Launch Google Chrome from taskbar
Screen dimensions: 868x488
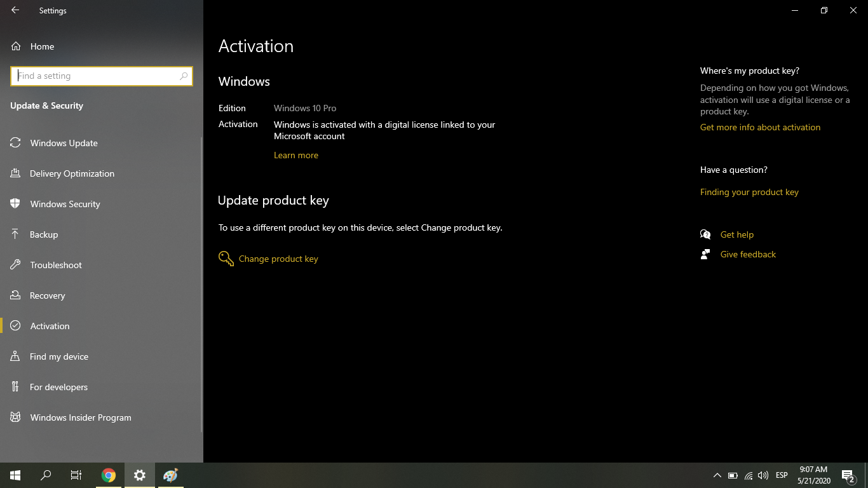click(109, 475)
